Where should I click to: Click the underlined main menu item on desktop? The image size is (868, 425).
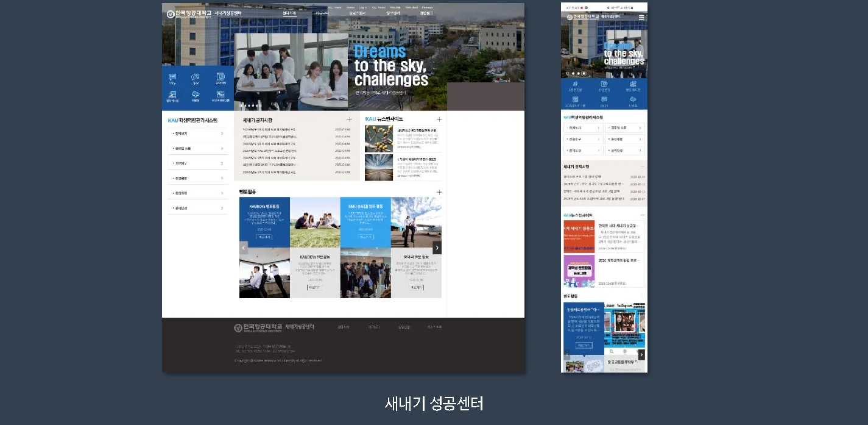(x=289, y=13)
